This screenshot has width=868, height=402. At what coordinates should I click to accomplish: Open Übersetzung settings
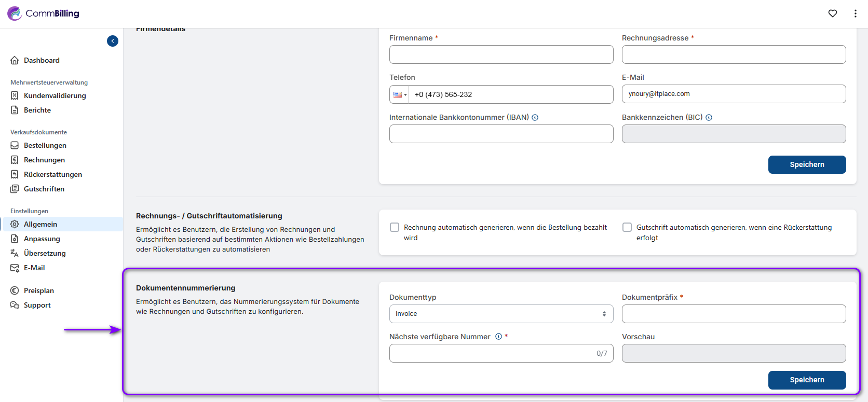(45, 253)
